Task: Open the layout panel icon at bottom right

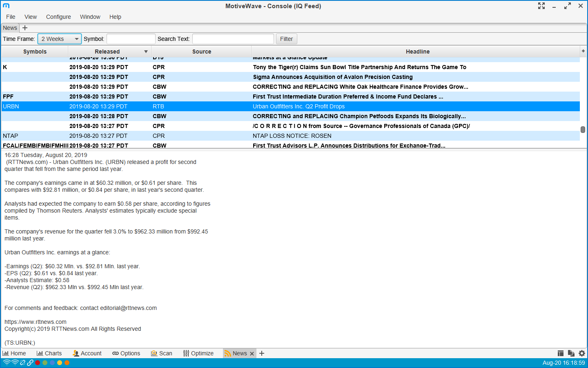Action: [x=561, y=353]
